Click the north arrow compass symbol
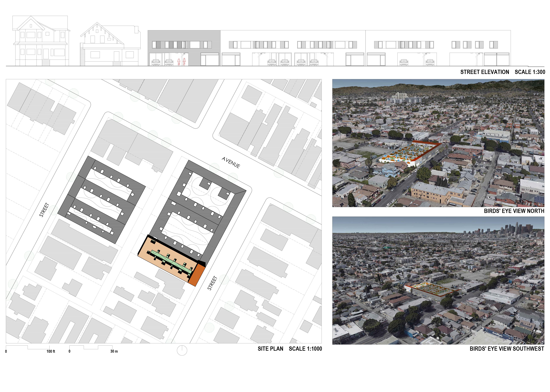 182,350
